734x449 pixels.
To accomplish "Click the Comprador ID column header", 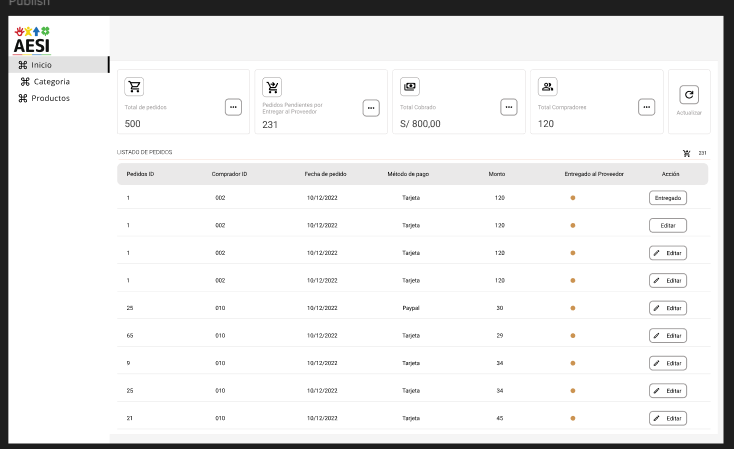I will click(229, 174).
